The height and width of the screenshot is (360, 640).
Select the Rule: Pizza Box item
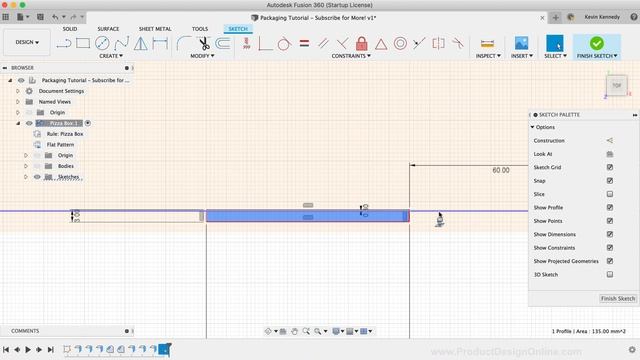pyautogui.click(x=65, y=134)
